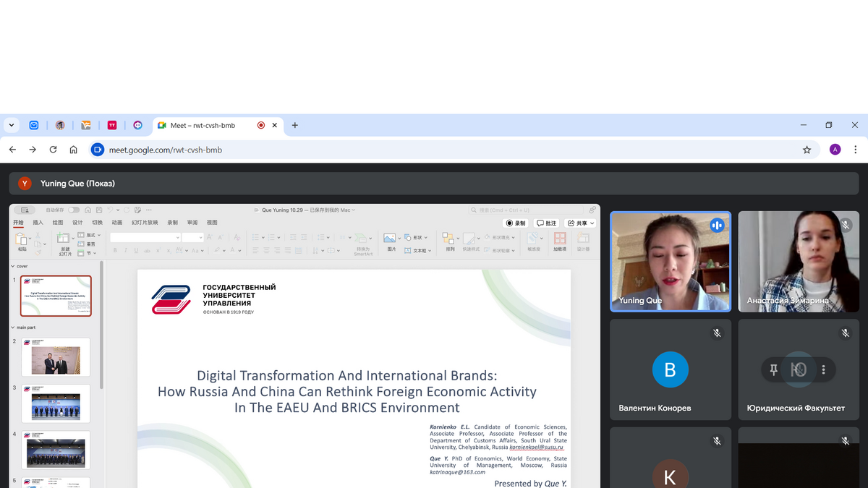Select Валентин Конорев's participant tile

[671, 369]
